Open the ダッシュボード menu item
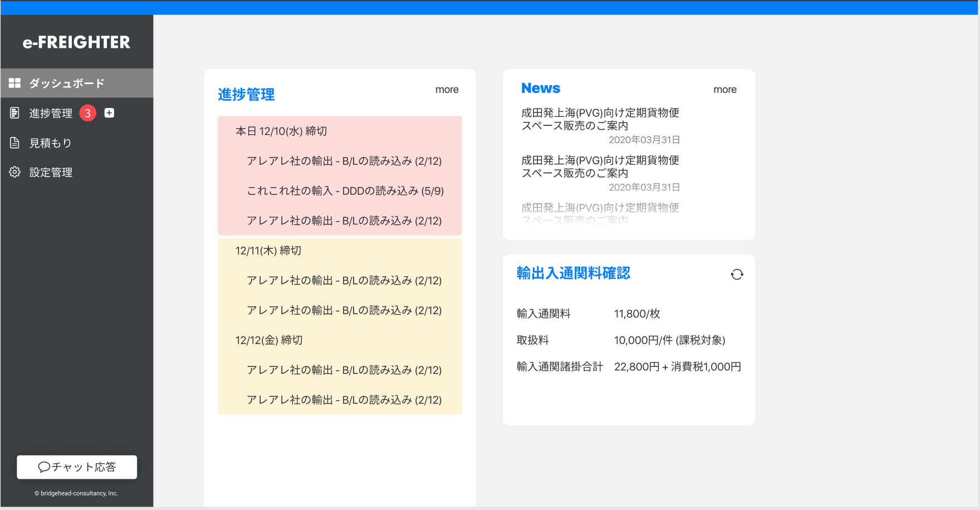This screenshot has width=980, height=510. click(67, 84)
